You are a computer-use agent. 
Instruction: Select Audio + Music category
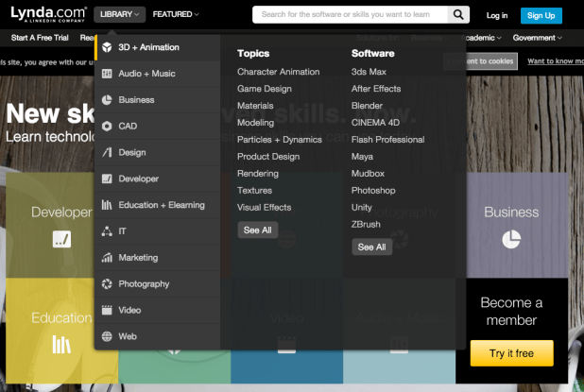(x=157, y=74)
